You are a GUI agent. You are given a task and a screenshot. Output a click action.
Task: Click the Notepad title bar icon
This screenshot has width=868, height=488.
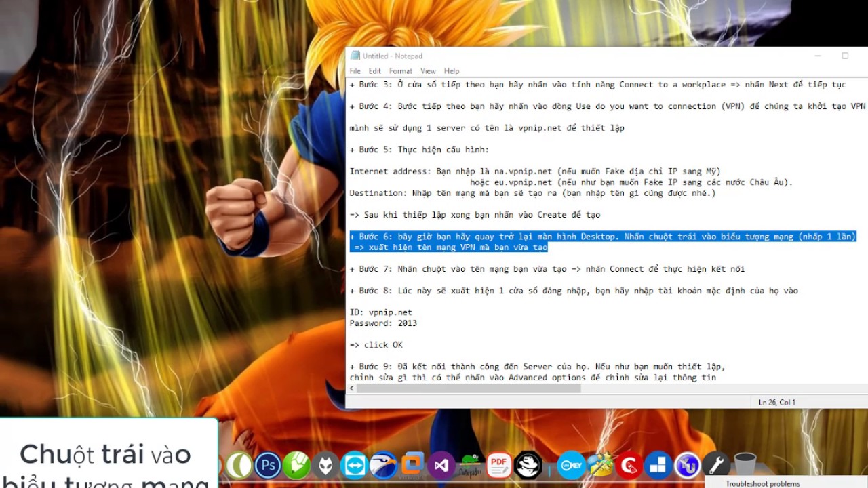coord(354,56)
